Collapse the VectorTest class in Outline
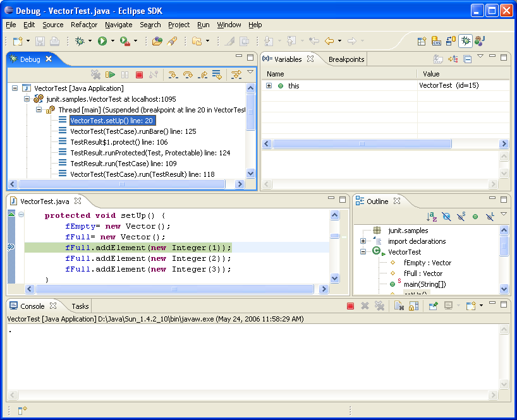517x420 pixels. pyautogui.click(x=363, y=252)
